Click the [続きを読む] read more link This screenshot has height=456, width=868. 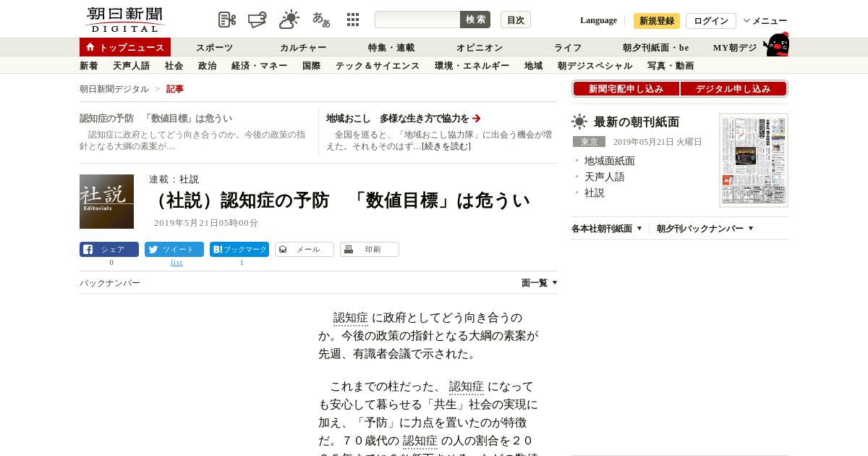click(446, 146)
